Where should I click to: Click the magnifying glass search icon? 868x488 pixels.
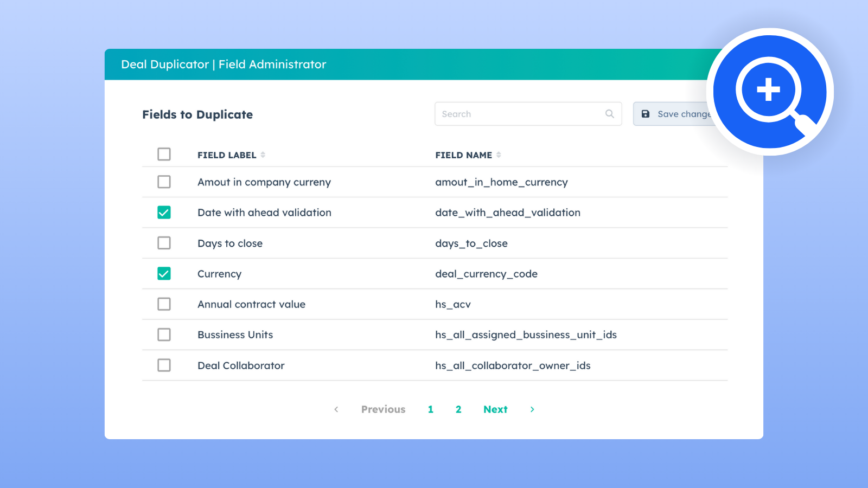tap(610, 114)
